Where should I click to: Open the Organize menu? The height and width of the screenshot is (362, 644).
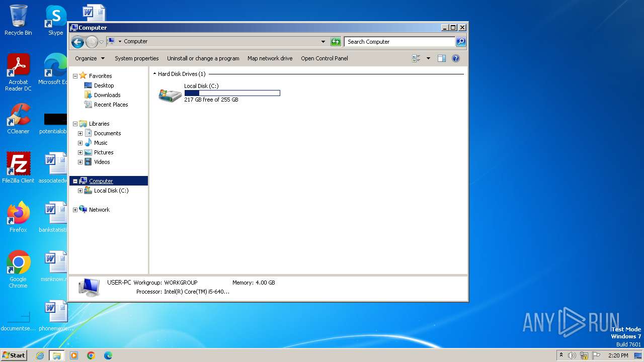pyautogui.click(x=90, y=58)
